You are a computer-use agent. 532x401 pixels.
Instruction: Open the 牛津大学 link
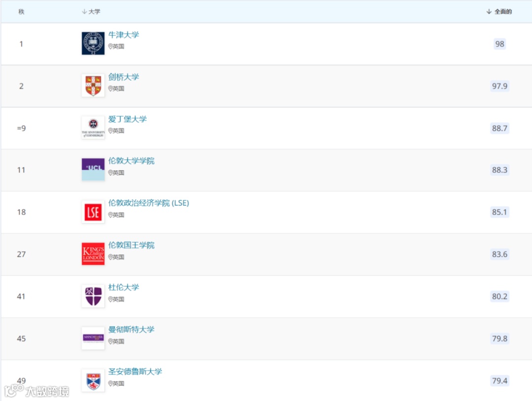[124, 34]
